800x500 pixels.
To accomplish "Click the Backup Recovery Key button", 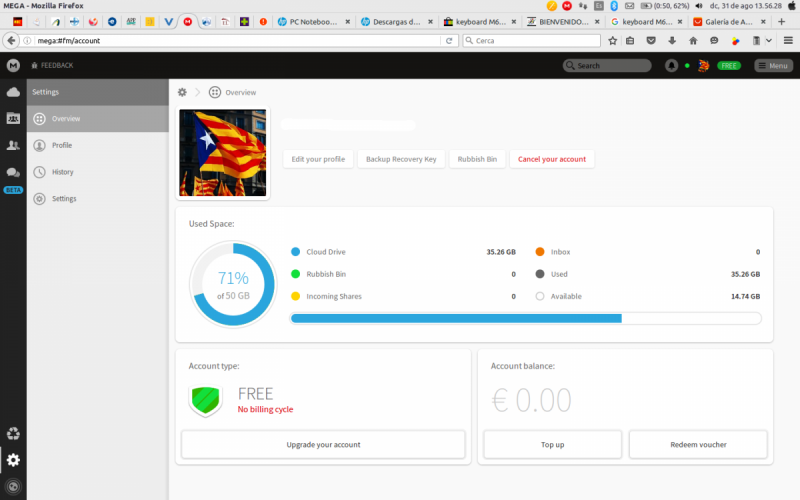I will point(401,159).
